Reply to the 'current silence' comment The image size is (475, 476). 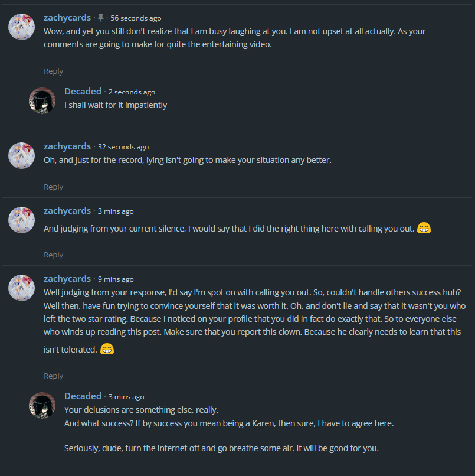point(53,255)
